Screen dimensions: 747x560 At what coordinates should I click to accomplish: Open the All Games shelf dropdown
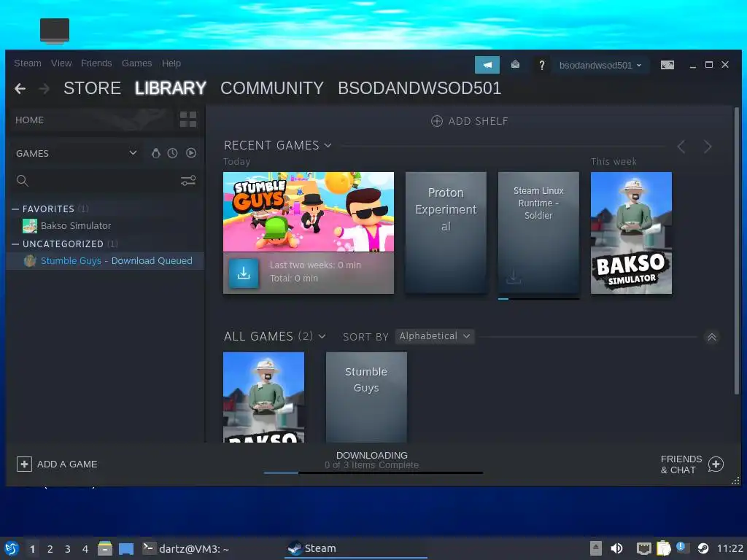coord(322,336)
